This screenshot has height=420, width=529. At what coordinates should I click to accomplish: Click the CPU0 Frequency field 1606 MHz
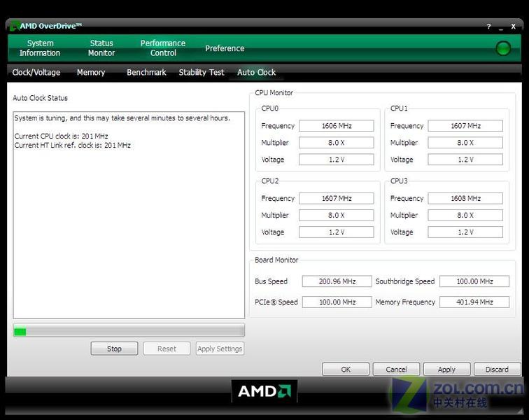[x=337, y=125]
